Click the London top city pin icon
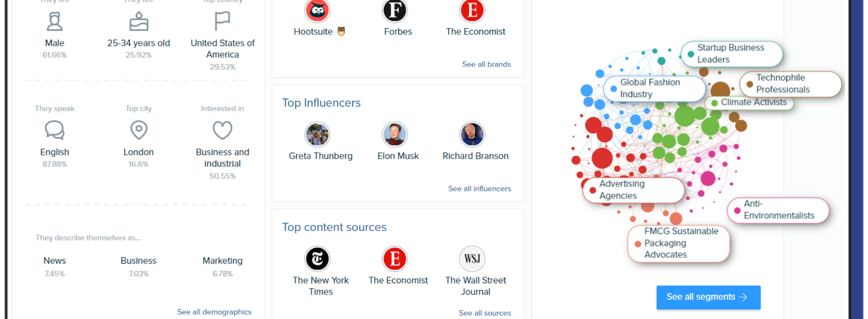The height and width of the screenshot is (319, 868). point(139,130)
